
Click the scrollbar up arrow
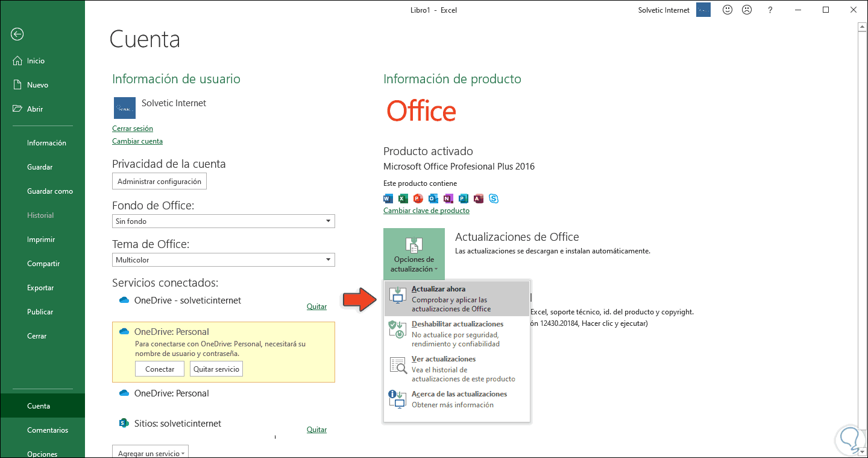click(863, 28)
